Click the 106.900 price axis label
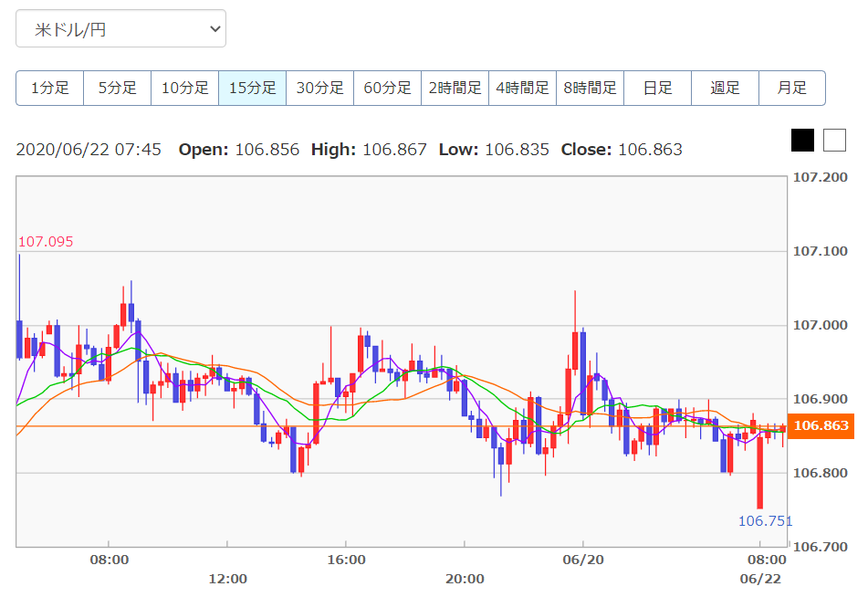 point(821,399)
